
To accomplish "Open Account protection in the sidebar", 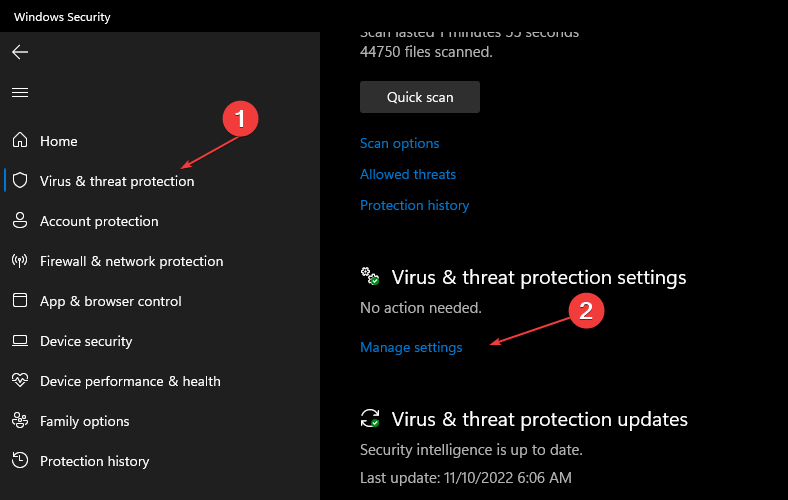I will pyautogui.click(x=99, y=221).
